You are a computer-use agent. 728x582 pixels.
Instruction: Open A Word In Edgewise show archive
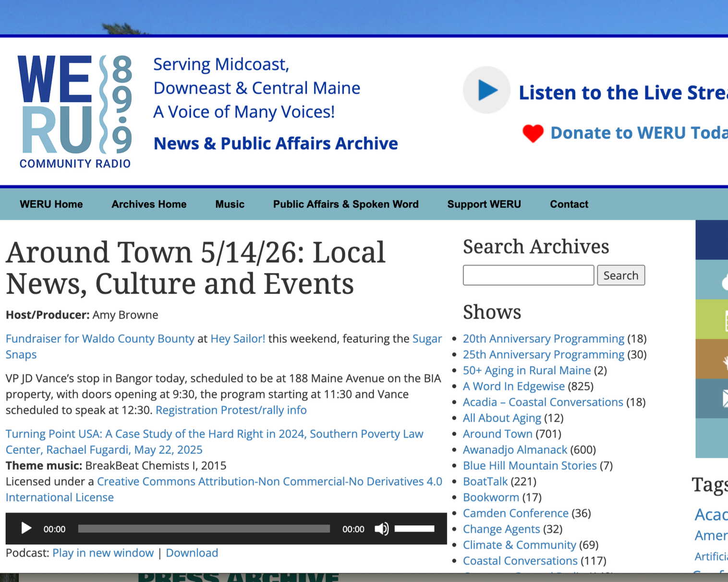pyautogui.click(x=514, y=386)
